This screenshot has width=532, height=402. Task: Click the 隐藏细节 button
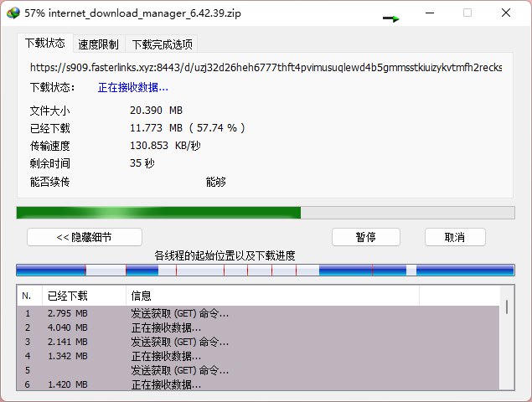[x=85, y=237]
